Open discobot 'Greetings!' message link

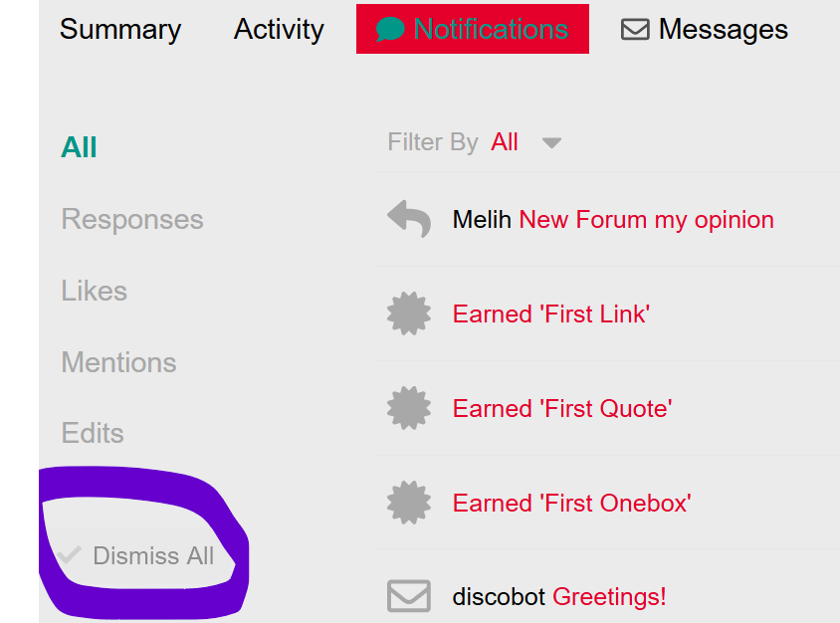tap(609, 596)
